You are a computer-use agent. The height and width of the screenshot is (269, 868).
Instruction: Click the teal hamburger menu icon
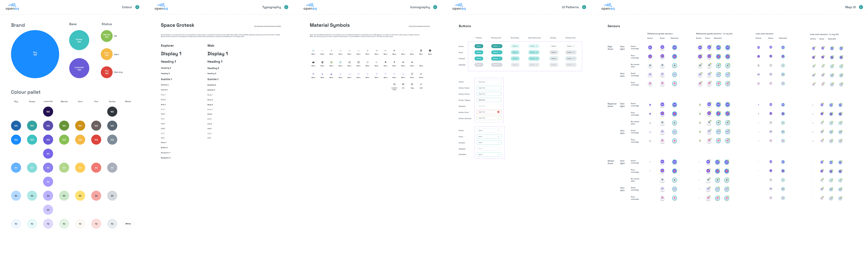[x=313, y=51]
